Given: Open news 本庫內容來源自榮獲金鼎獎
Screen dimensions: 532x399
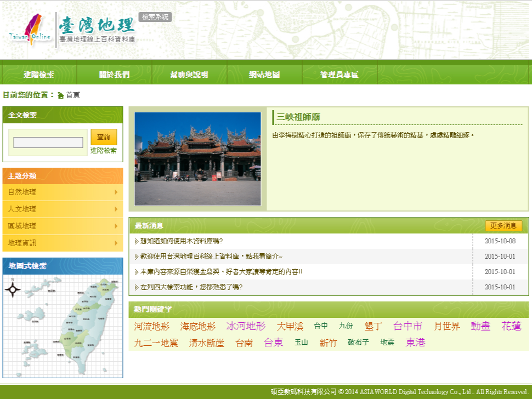Looking at the screenshot, I should coord(221,272).
